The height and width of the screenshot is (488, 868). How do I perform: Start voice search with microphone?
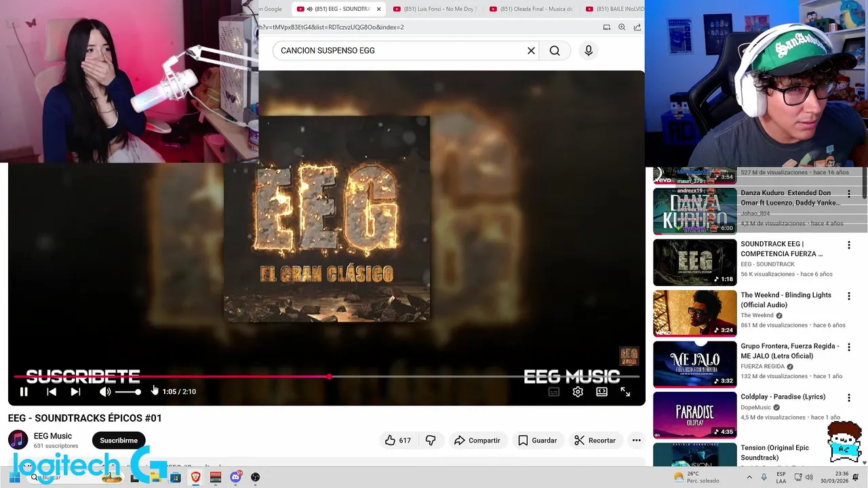pyautogui.click(x=588, y=50)
